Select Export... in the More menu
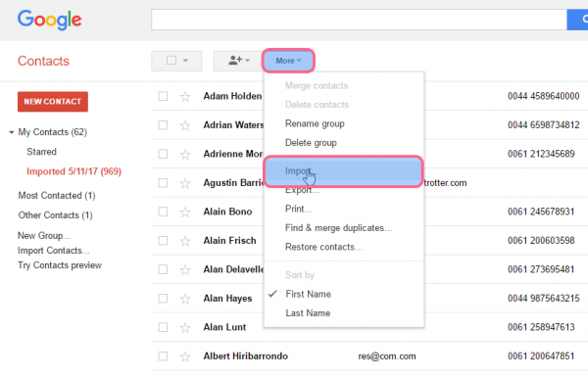Viewport: 588px width, 379px height. click(x=302, y=190)
